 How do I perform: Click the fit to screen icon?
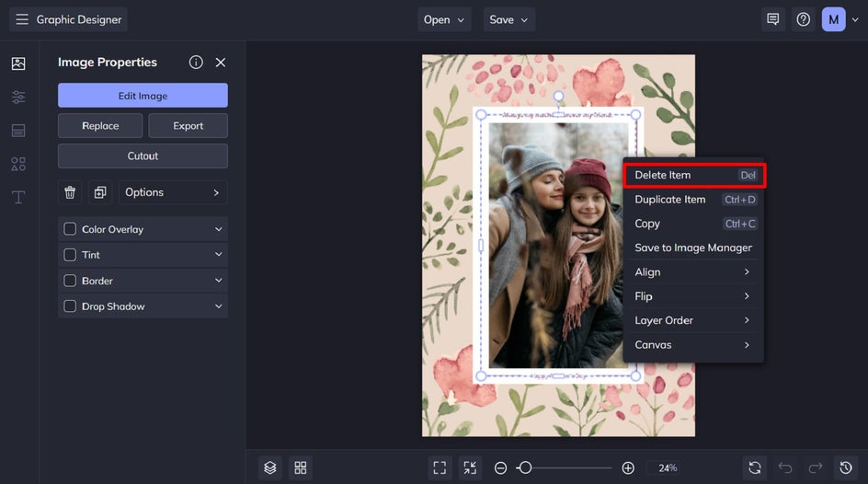440,468
